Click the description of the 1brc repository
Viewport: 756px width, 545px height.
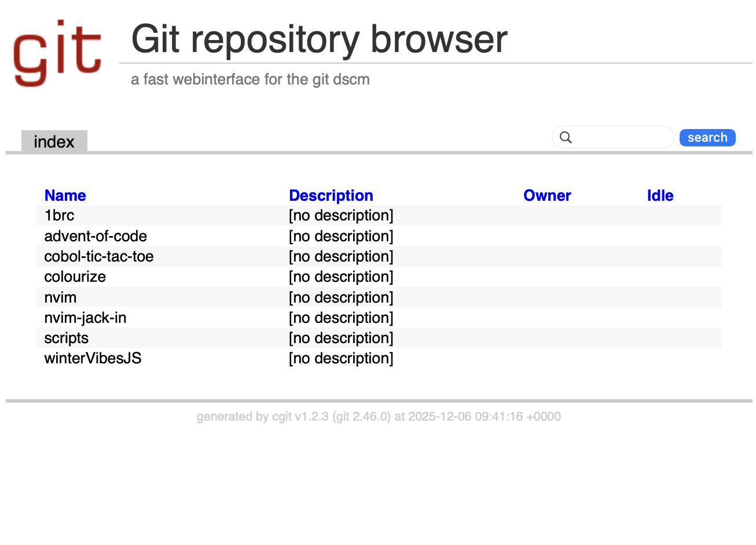click(x=341, y=216)
